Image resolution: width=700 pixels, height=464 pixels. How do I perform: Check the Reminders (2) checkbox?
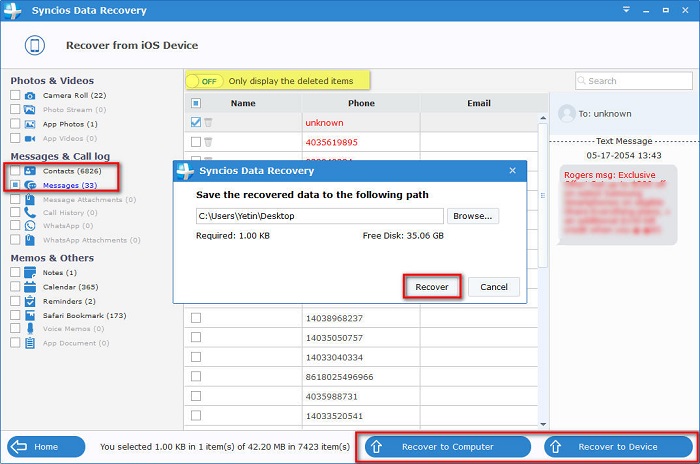tap(15, 301)
